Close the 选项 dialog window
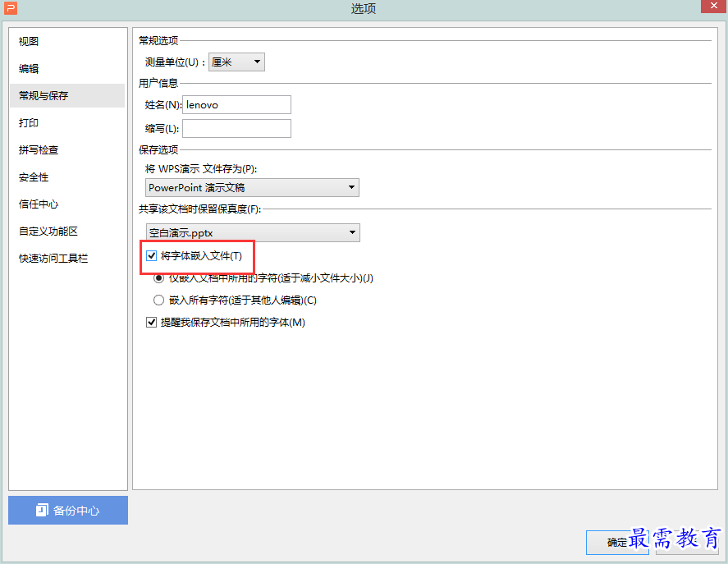 pyautogui.click(x=714, y=6)
